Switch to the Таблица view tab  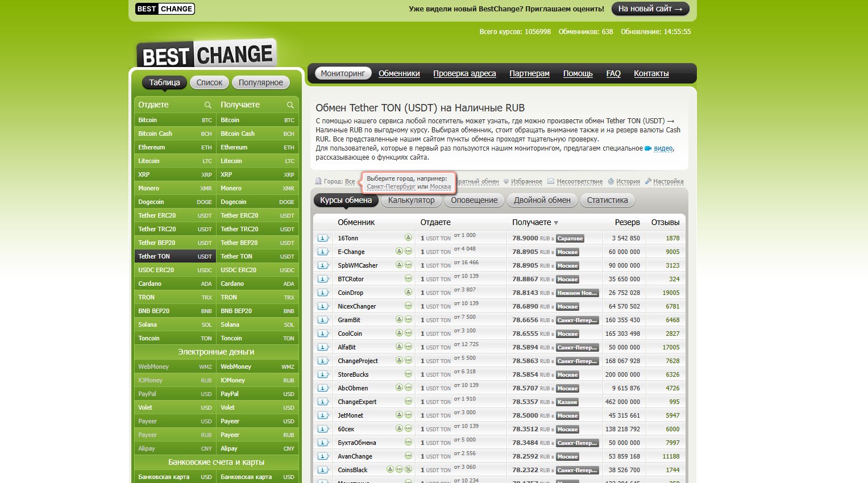click(x=164, y=82)
